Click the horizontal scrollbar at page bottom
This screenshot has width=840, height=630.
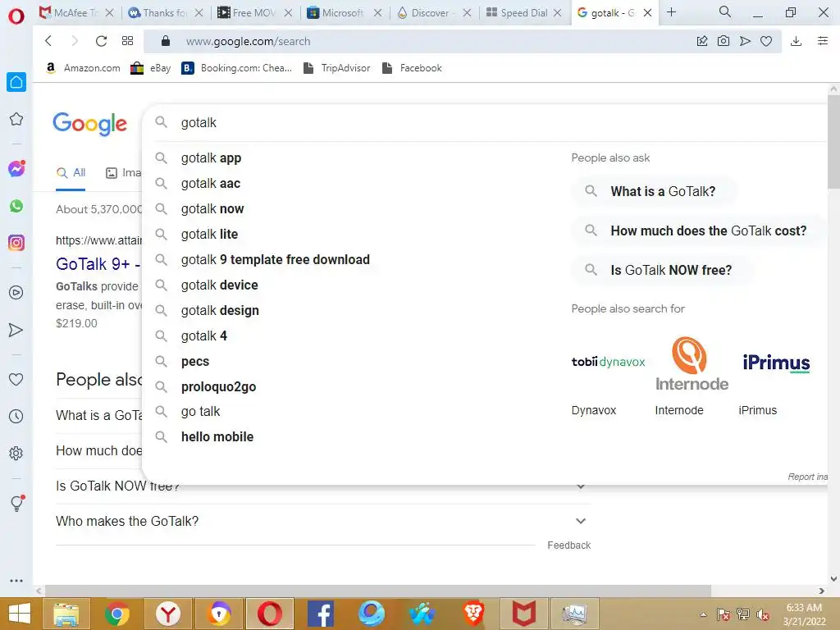point(377,591)
